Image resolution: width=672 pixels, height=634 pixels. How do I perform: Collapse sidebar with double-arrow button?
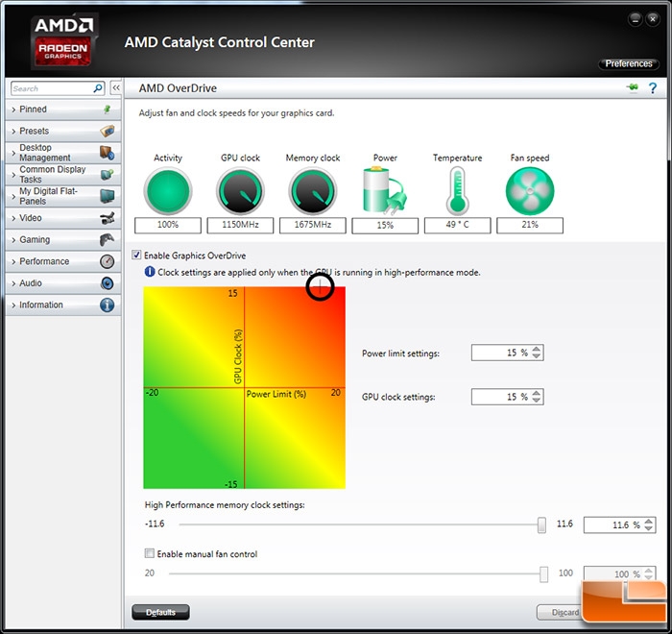pos(116,88)
